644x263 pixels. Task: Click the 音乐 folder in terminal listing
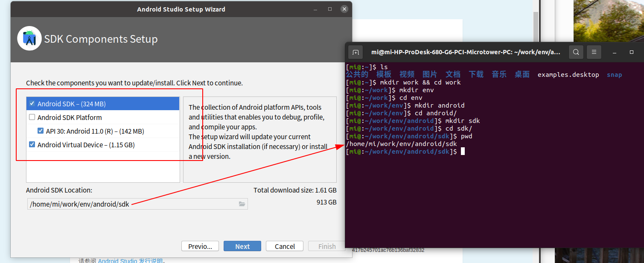499,75
